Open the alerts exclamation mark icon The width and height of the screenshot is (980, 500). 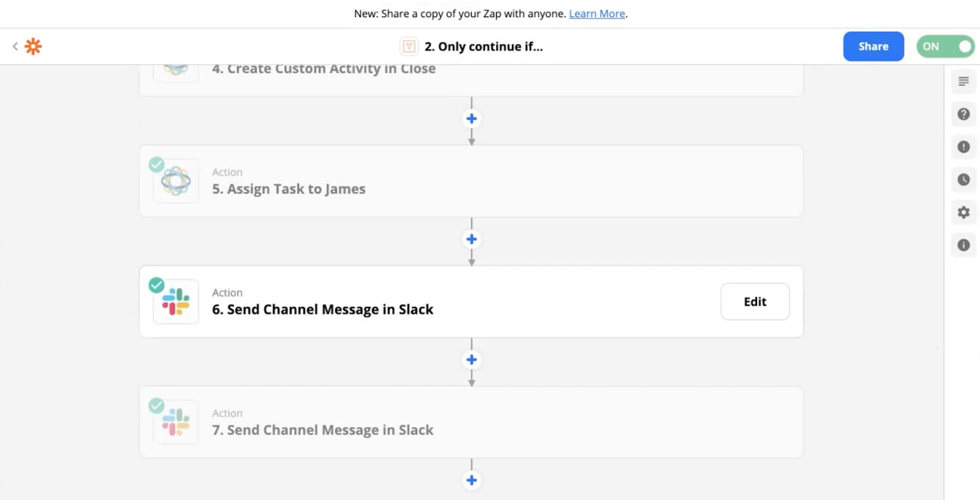coord(963,147)
